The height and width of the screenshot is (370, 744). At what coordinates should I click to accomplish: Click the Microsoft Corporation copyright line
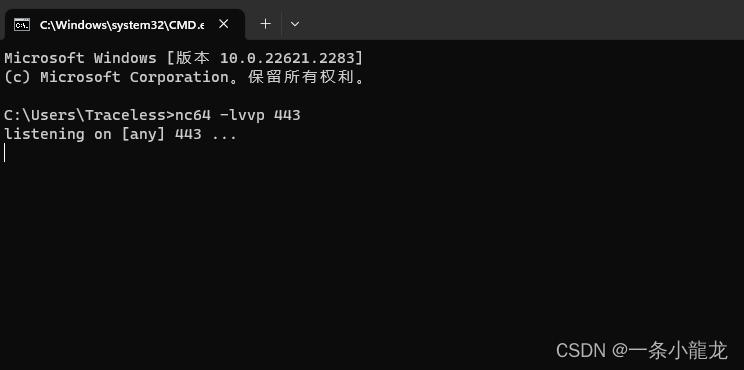pyautogui.click(x=185, y=77)
